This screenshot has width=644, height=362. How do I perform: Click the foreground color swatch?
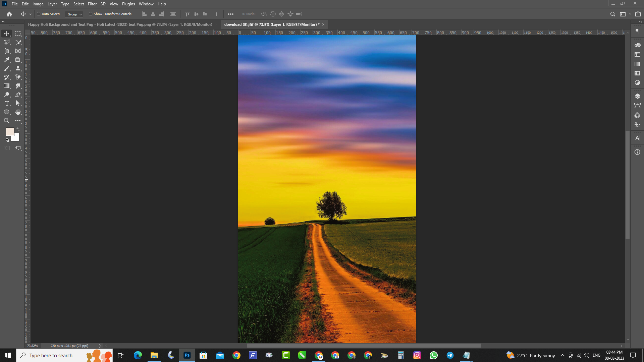pos(10,131)
